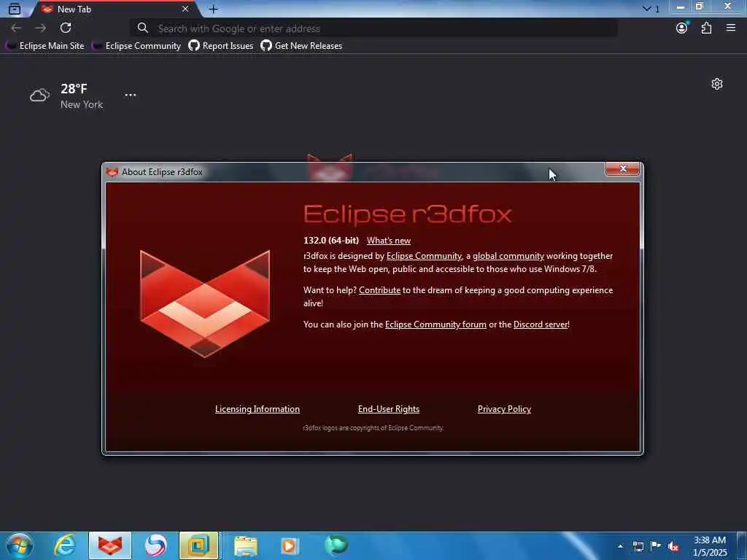Screen dimensions: 747x560
Task: Click the 132.0 (64-bit) version text
Action: [x=331, y=241]
